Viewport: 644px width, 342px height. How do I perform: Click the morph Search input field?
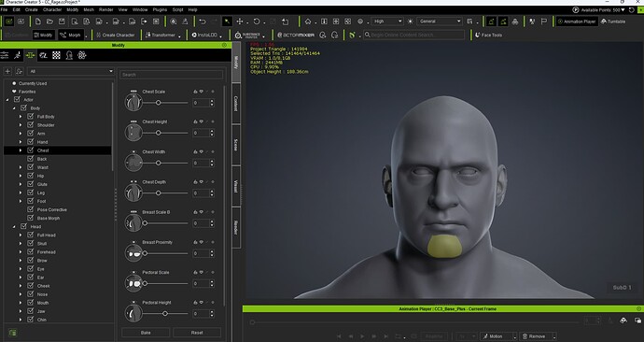pos(172,75)
